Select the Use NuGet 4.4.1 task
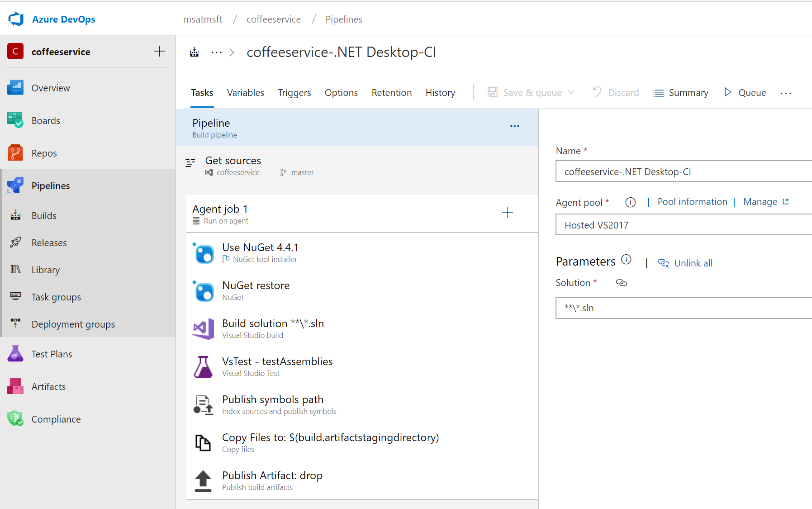Screen dimensions: 812x509 coord(362,252)
